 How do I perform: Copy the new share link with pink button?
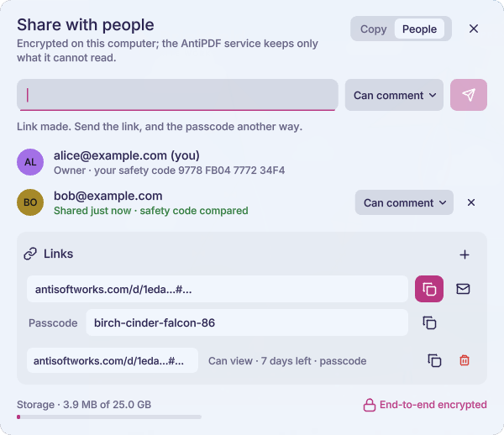[x=428, y=289]
